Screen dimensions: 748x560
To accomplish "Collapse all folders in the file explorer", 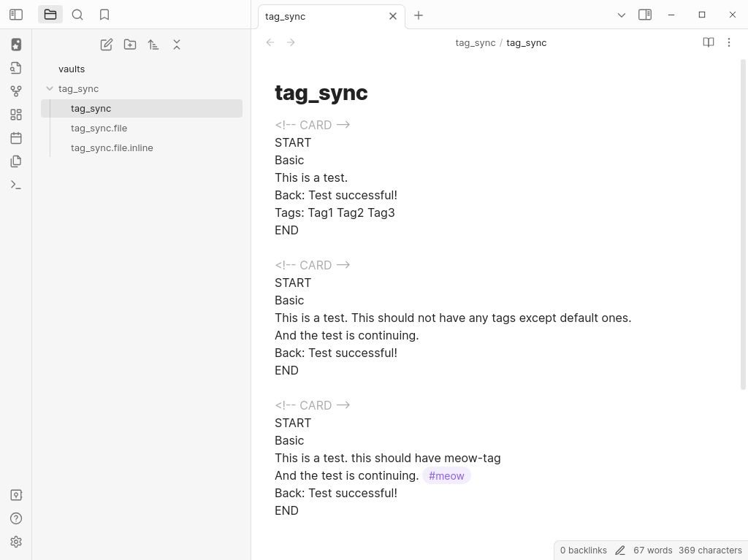I will (x=177, y=45).
